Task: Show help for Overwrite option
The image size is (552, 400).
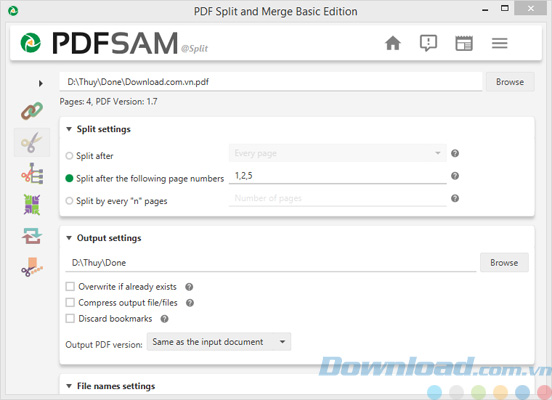Action: click(x=189, y=287)
